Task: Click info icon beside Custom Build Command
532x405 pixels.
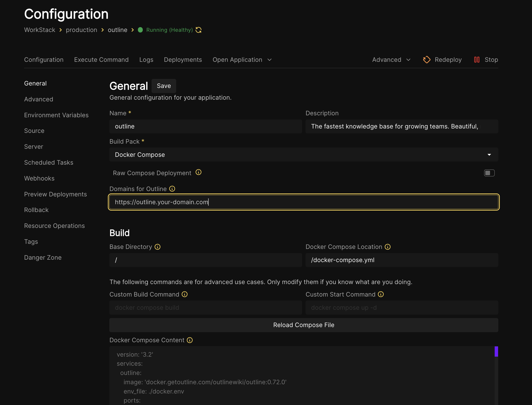Action: tap(185, 294)
